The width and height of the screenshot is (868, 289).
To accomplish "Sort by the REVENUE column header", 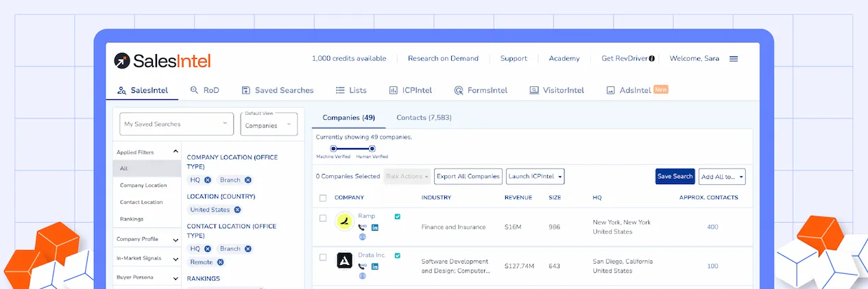I will [x=518, y=198].
